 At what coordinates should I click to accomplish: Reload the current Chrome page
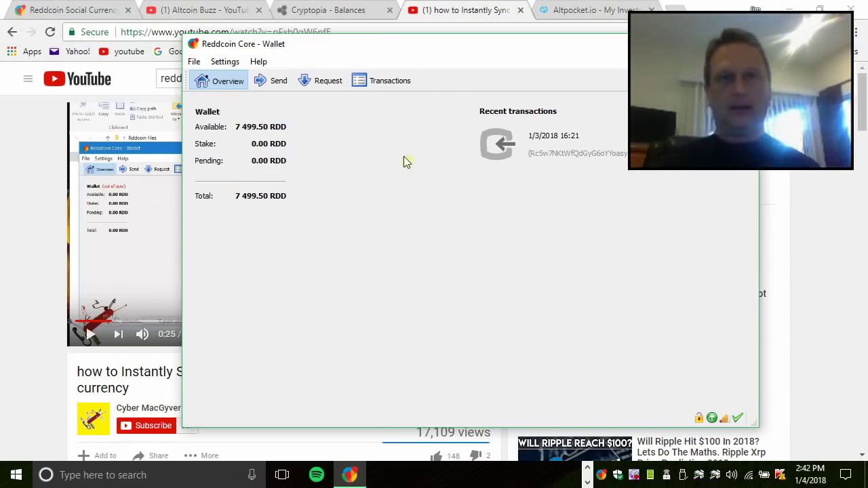[50, 32]
